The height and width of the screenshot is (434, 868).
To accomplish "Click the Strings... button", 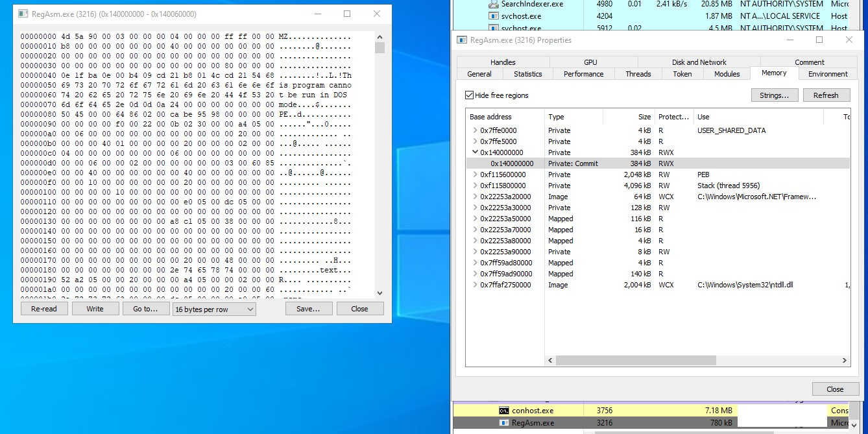I will 775,95.
